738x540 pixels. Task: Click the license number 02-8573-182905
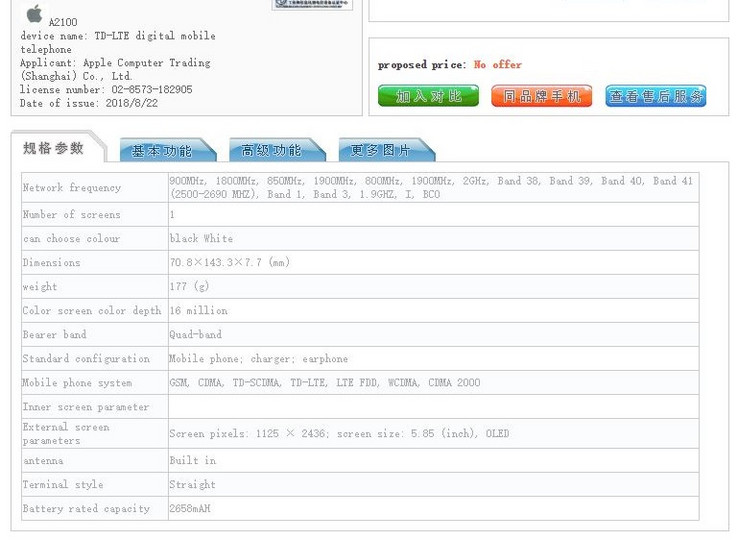click(x=152, y=89)
